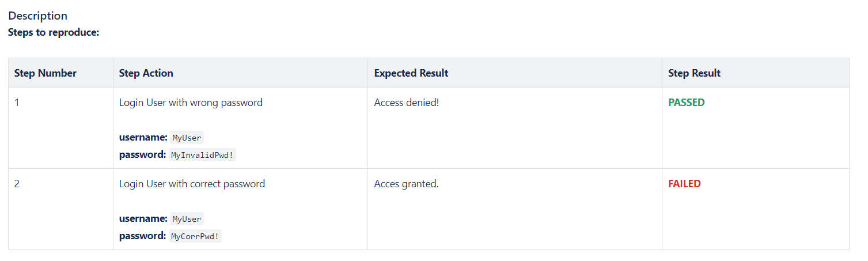Click the MyUser code in step 2
The width and height of the screenshot is (868, 261).
coord(187,219)
